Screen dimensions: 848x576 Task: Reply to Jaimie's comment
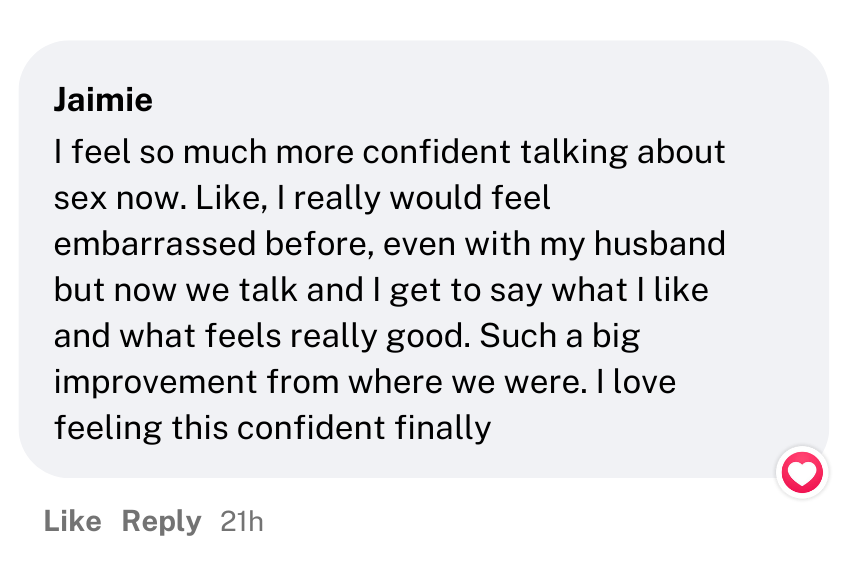[161, 522]
